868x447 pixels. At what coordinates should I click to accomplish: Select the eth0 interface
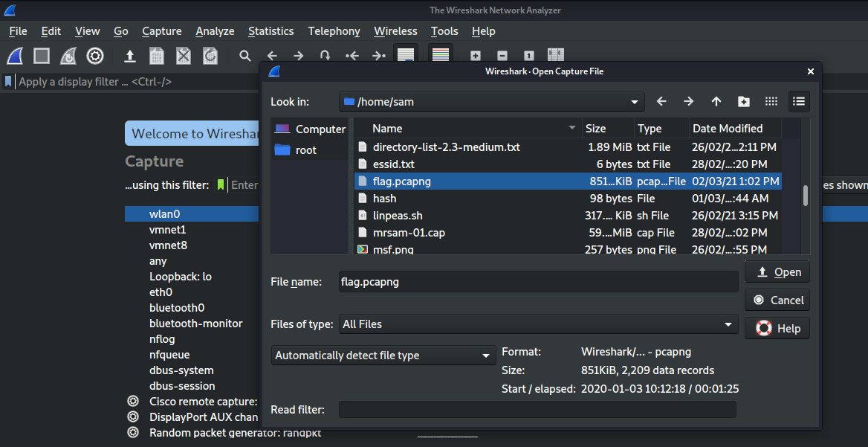tap(161, 292)
